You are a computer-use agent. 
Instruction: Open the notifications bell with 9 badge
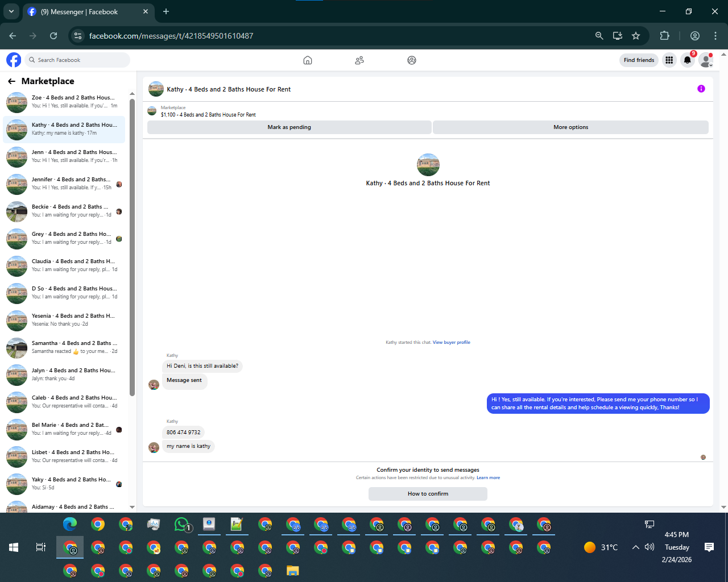coord(688,60)
